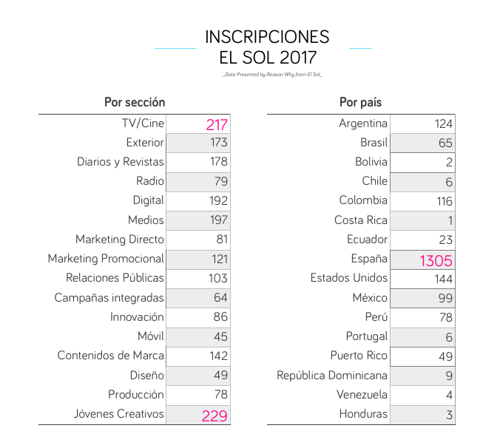Select the México value 99 cell
500x448 pixels.
(422, 298)
